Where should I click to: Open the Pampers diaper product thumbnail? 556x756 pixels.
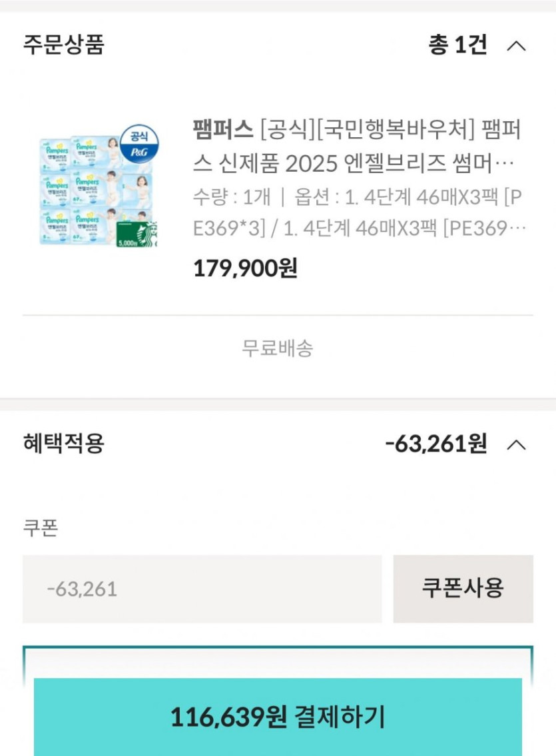coord(98,189)
